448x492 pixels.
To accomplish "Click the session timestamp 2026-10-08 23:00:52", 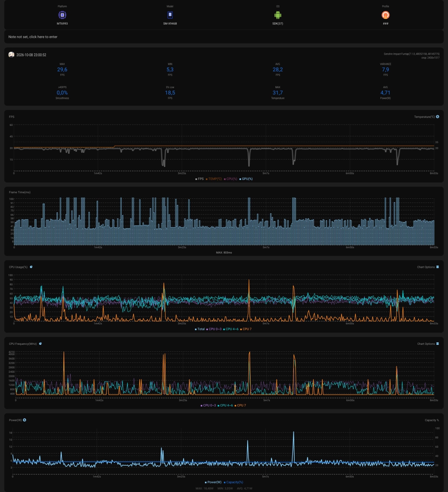I will (x=31, y=55).
